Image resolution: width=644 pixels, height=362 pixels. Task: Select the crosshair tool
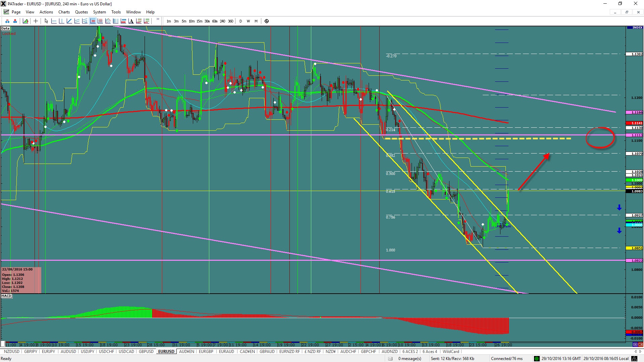[x=36, y=21]
